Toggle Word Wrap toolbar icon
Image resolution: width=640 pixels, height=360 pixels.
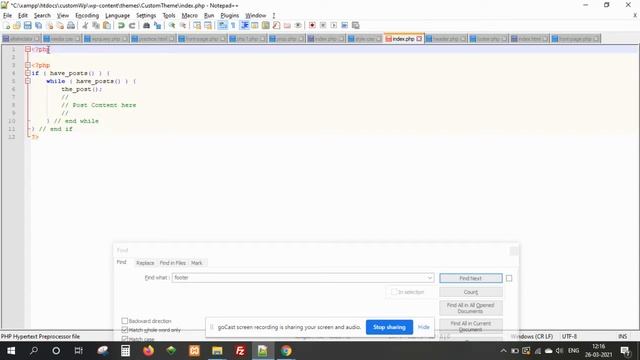tap(222, 26)
